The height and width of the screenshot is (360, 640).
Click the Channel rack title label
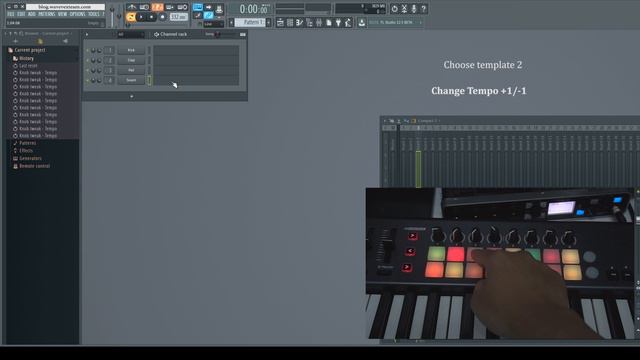click(x=173, y=34)
